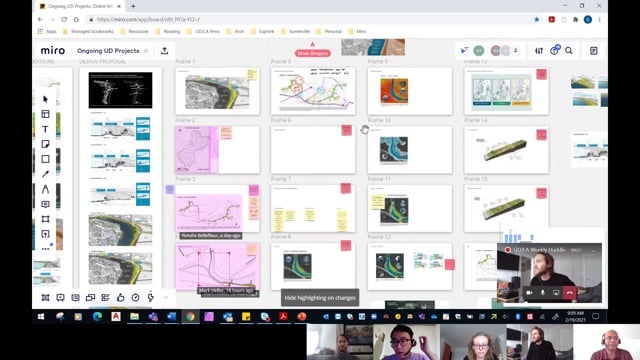Collapse the bottom toolbar
Image resolution: width=640 pixels, height=360 pixels.
click(166, 298)
